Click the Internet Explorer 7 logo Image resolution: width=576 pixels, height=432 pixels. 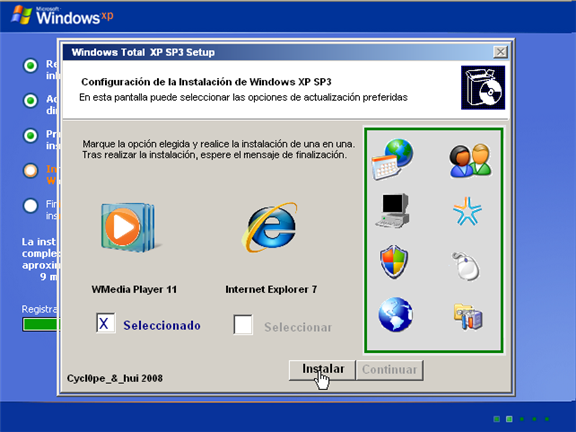[270, 228]
